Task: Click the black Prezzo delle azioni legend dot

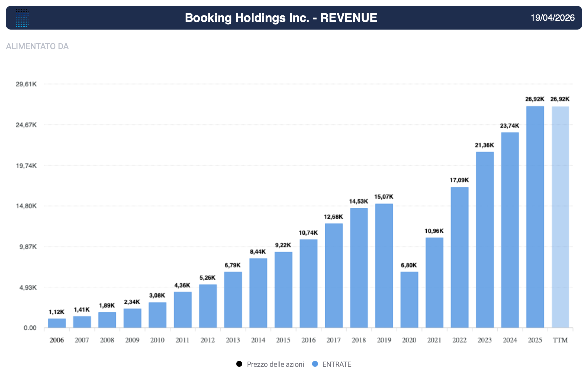Action: coord(239,364)
